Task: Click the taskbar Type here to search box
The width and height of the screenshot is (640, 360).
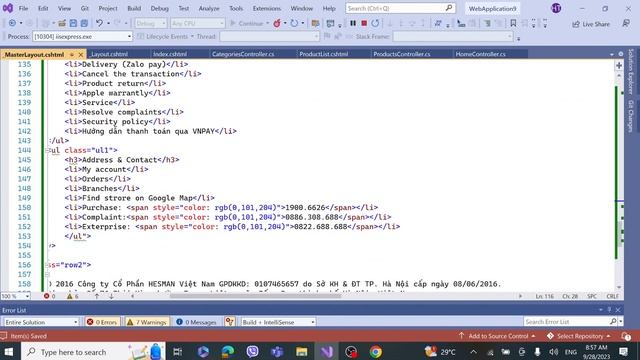Action: point(93,352)
